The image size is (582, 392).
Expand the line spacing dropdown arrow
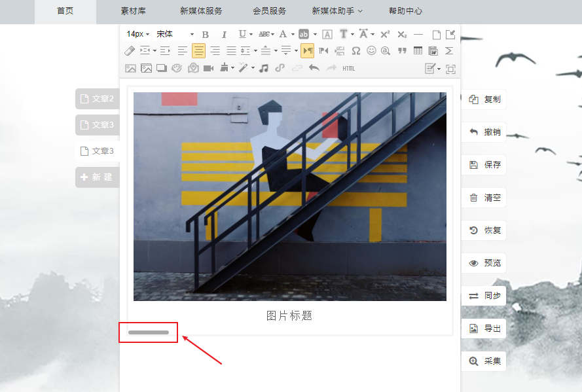click(255, 51)
